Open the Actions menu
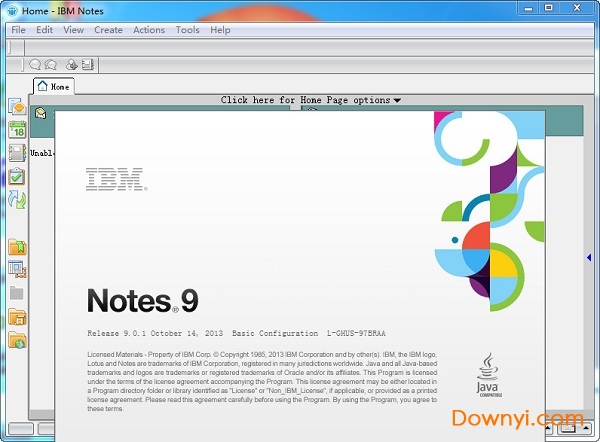This screenshot has width=600, height=442. [149, 30]
